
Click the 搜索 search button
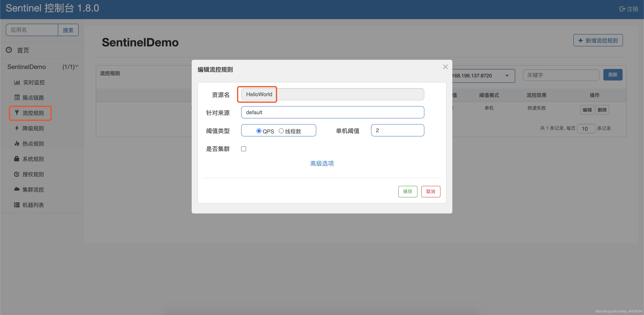point(68,30)
